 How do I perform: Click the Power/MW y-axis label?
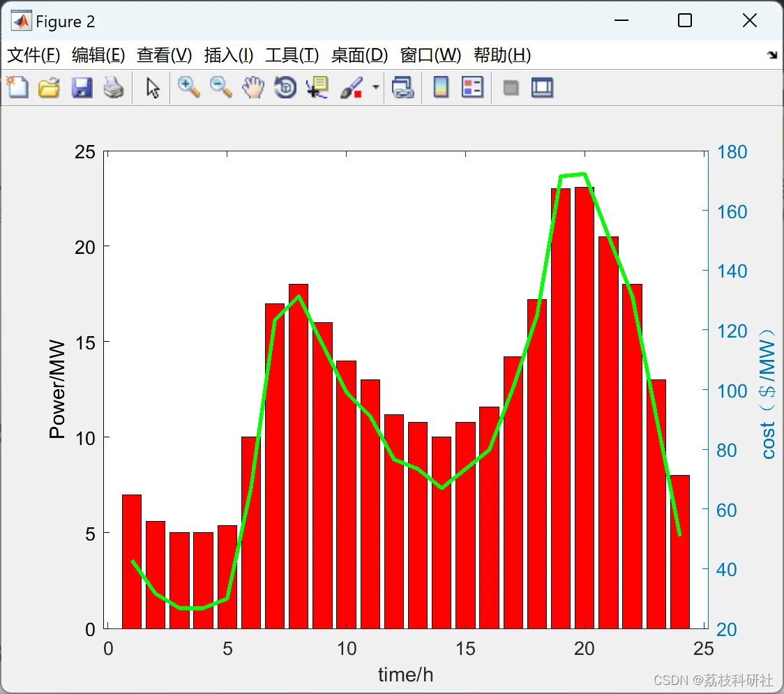57,389
